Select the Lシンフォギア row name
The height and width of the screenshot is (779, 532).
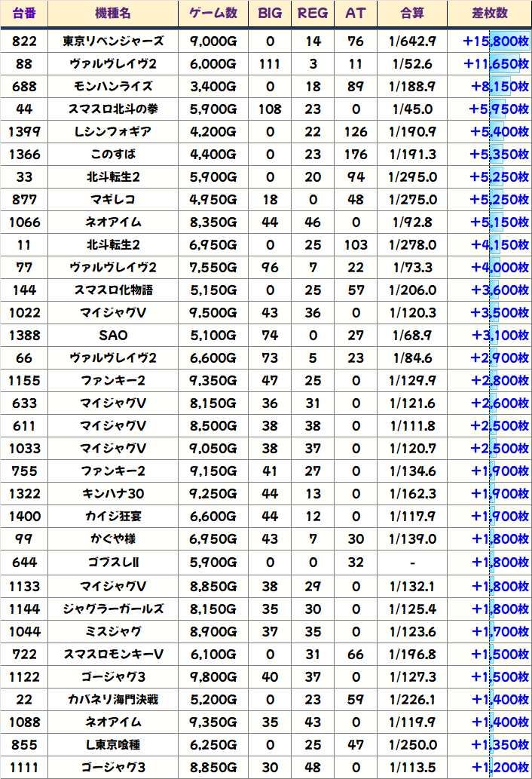point(113,132)
